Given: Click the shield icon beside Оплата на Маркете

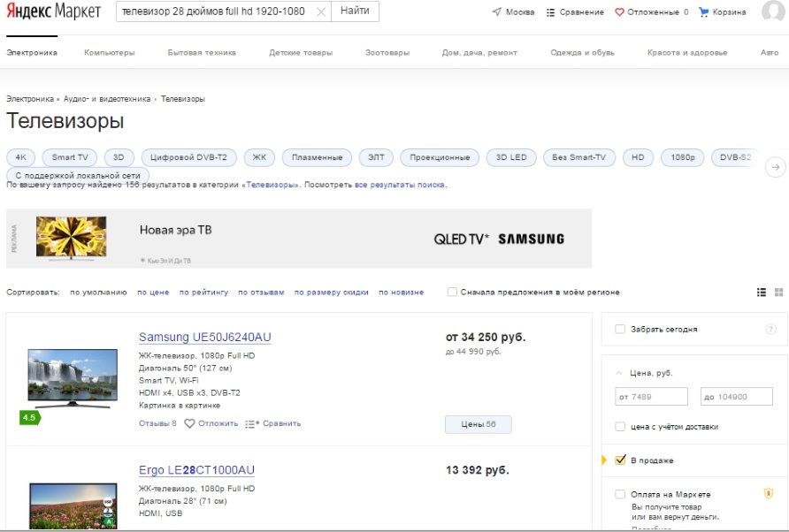Looking at the screenshot, I should pyautogui.click(x=769, y=493).
